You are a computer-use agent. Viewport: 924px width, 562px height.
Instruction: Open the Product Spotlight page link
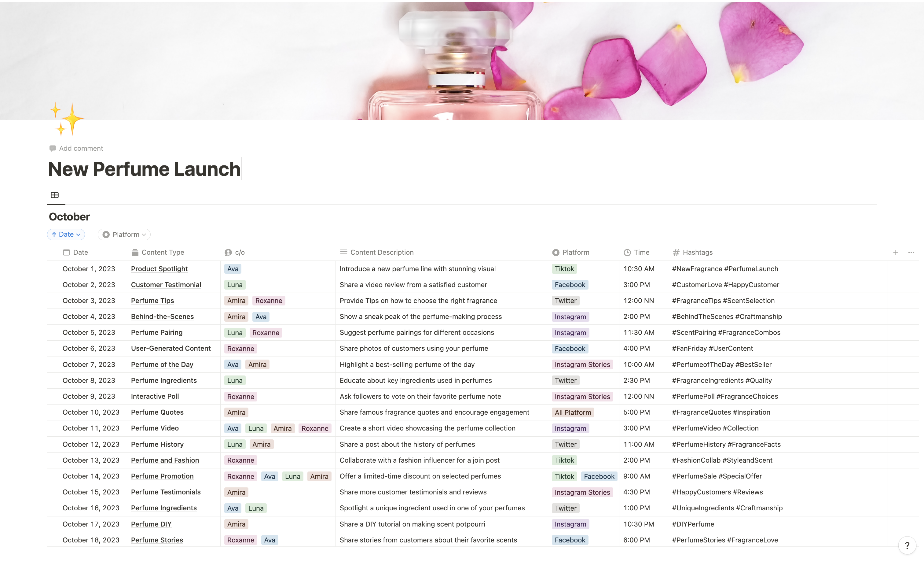(x=159, y=269)
